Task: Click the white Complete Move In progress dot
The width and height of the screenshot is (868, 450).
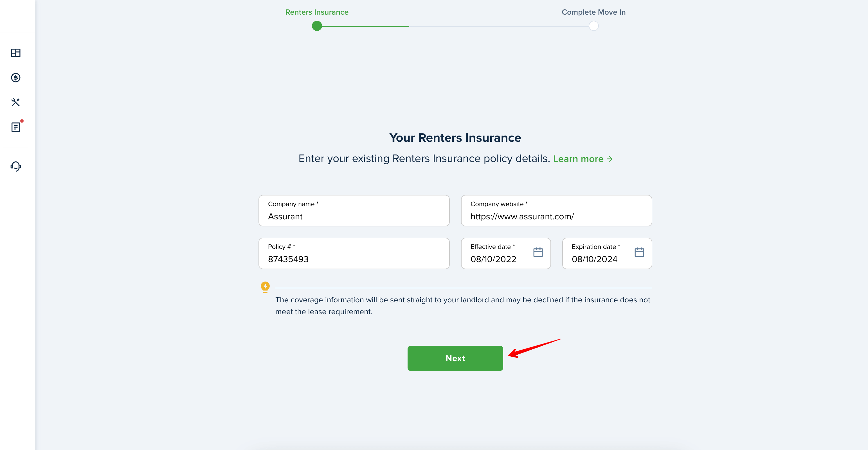Action: coord(593,26)
